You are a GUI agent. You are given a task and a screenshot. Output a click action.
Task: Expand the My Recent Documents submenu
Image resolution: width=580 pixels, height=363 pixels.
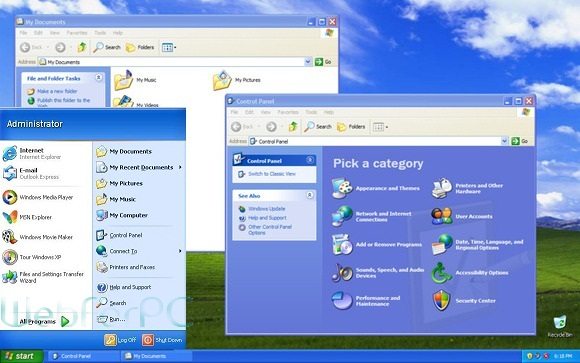click(139, 167)
